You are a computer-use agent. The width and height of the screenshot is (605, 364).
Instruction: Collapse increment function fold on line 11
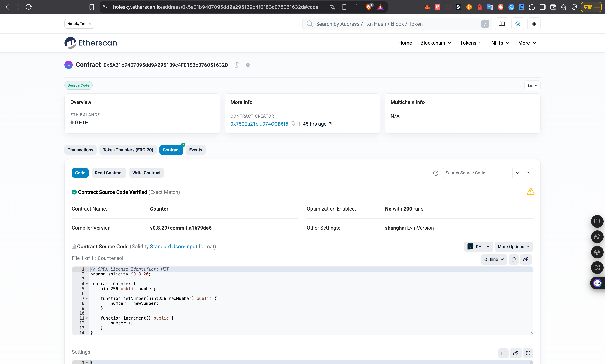click(87, 318)
